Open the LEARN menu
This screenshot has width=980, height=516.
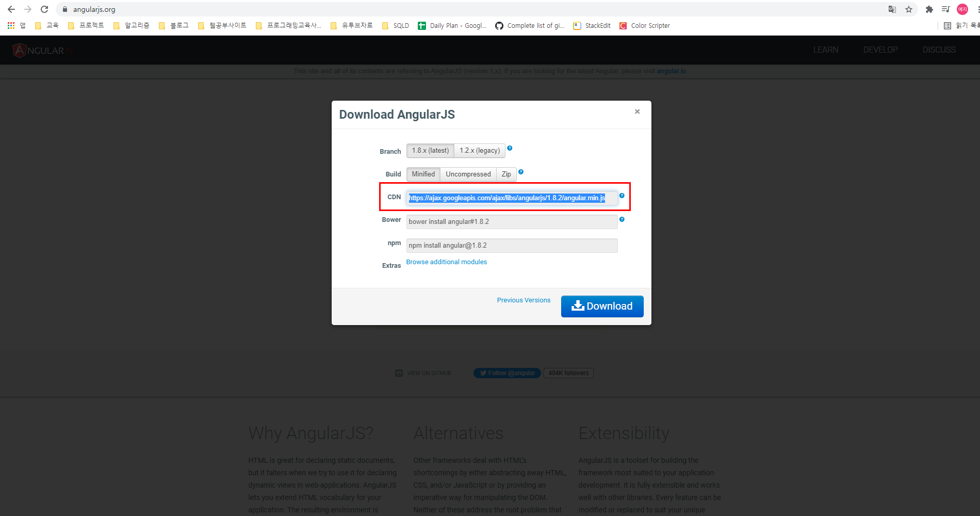coord(826,50)
